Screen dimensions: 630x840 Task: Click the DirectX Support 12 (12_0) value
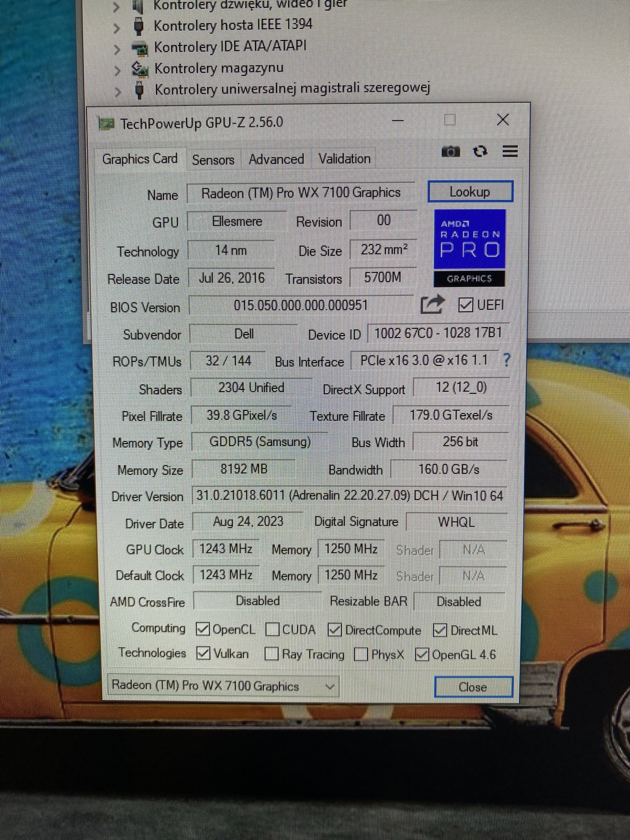(461, 387)
